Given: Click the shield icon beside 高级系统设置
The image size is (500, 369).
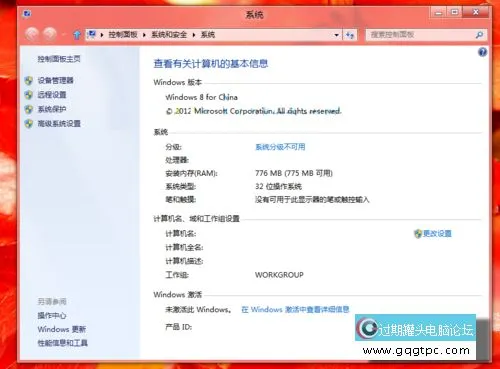Looking at the screenshot, I should tap(29, 124).
